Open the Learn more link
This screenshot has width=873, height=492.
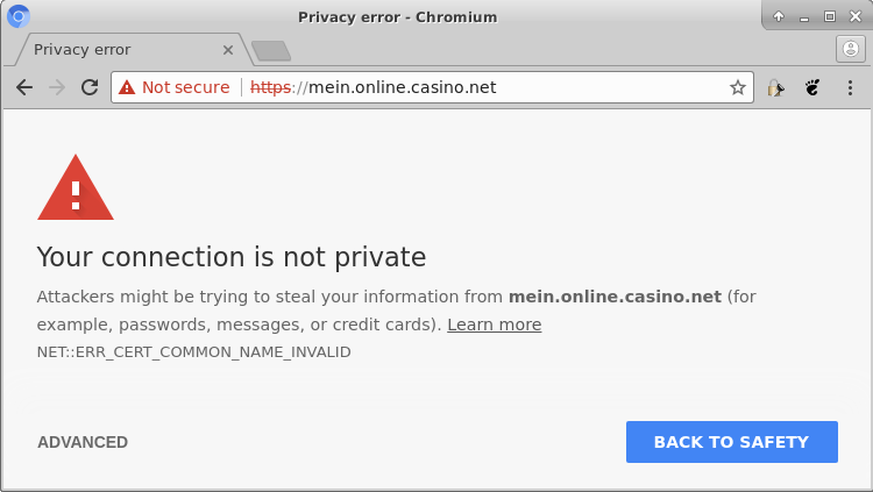click(494, 325)
